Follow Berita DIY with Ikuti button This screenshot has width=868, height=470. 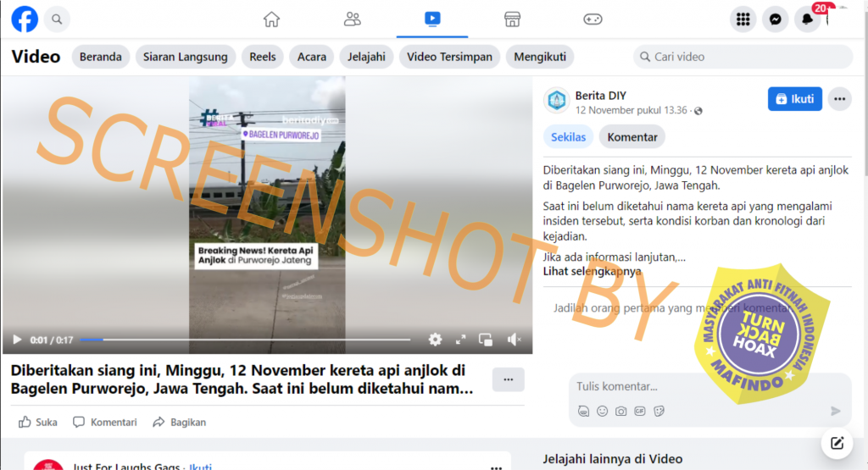click(x=794, y=99)
